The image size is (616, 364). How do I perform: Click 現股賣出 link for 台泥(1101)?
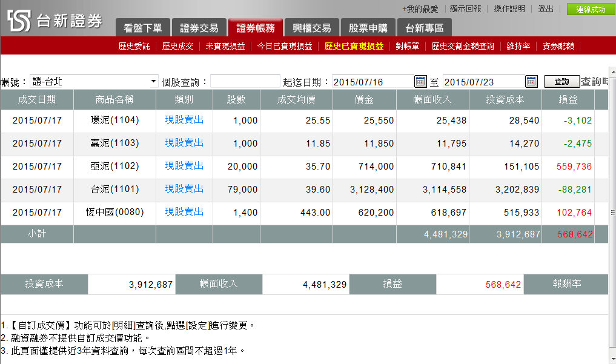184,189
